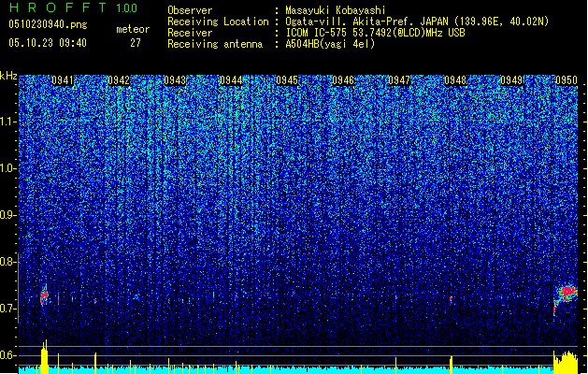Screen dimensions: 588x374
Task: Click the 0942 time marker
Action: pyautogui.click(x=119, y=80)
